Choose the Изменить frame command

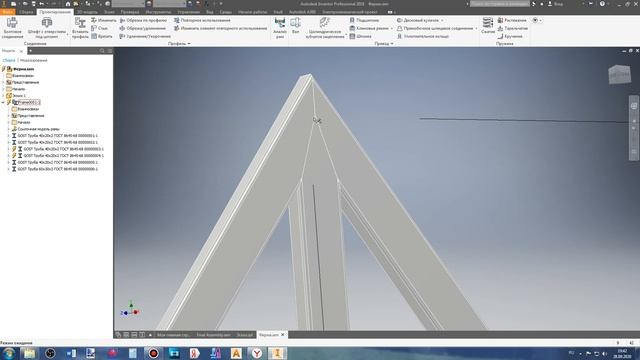point(104,20)
